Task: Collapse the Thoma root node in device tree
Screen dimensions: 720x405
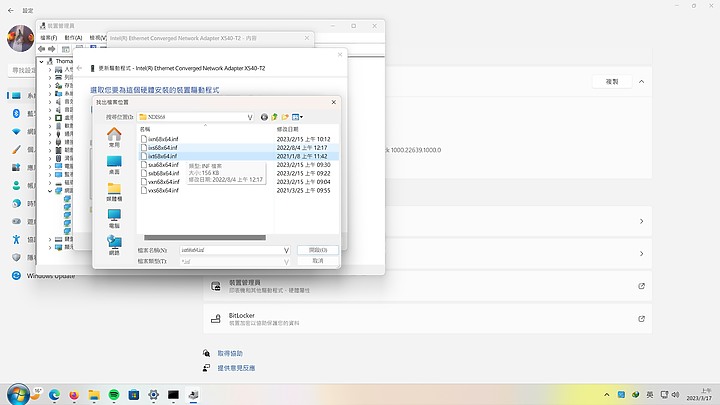Action: [x=42, y=61]
